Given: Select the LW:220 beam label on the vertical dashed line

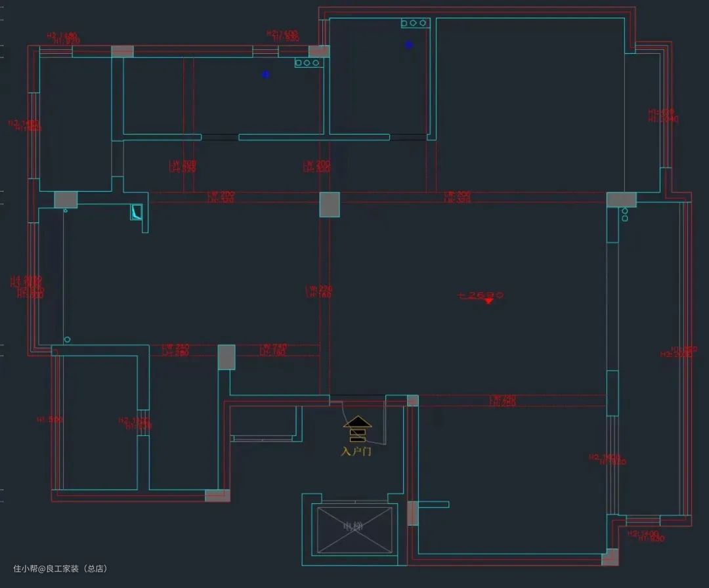Looking at the screenshot, I should click(x=318, y=291).
